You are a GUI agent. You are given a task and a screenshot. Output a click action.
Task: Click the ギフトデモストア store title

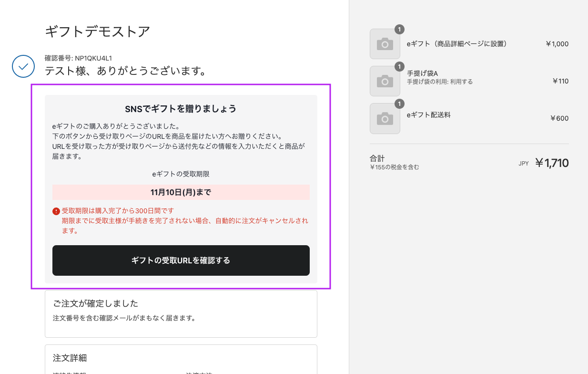point(98,31)
